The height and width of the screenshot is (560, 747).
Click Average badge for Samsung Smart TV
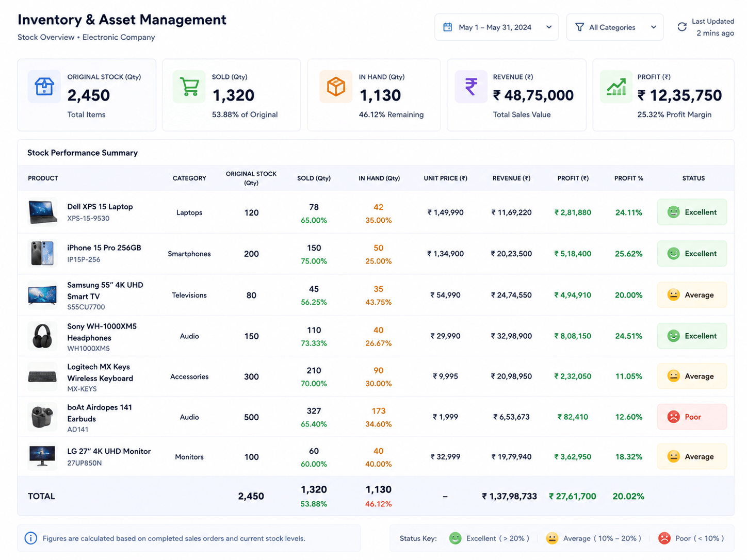pyautogui.click(x=692, y=295)
